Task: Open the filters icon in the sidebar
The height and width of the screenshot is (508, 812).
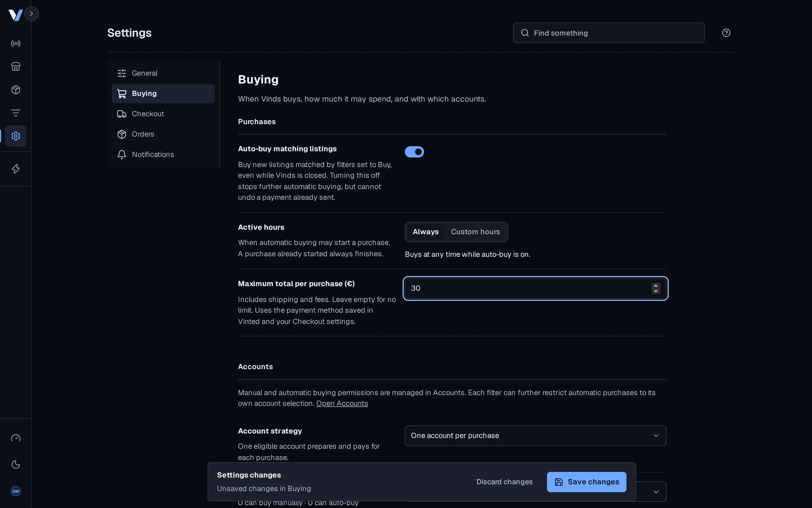Action: 16,113
